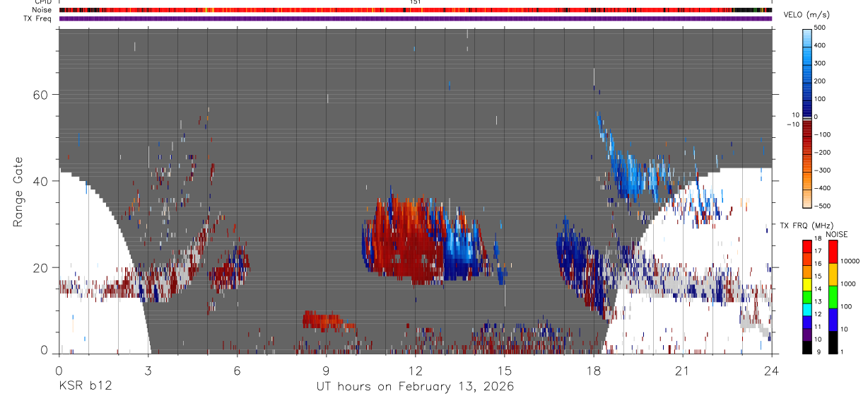The width and height of the screenshot is (868, 401).
Task: Click the 'Noise' row label at top left
Action: [42, 10]
